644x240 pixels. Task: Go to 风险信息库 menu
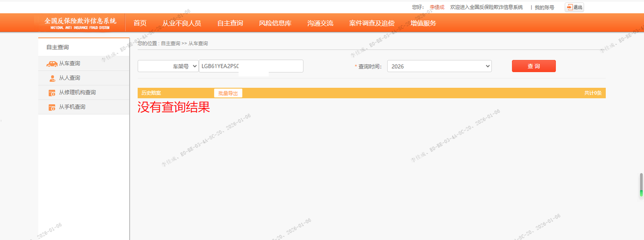[275, 23]
